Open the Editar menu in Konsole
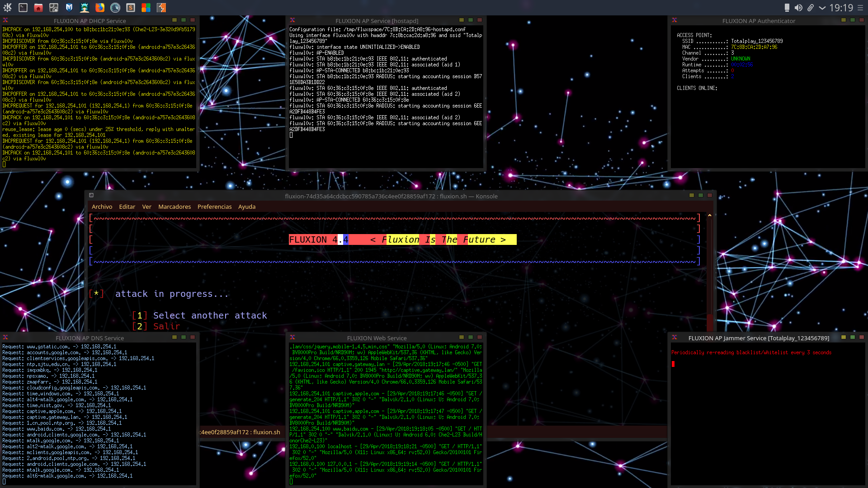 (x=127, y=206)
